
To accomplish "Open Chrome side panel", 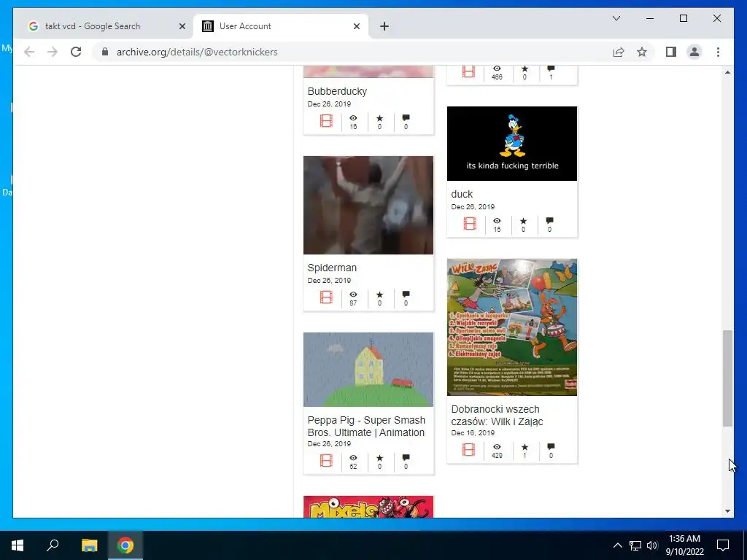I will (x=671, y=52).
